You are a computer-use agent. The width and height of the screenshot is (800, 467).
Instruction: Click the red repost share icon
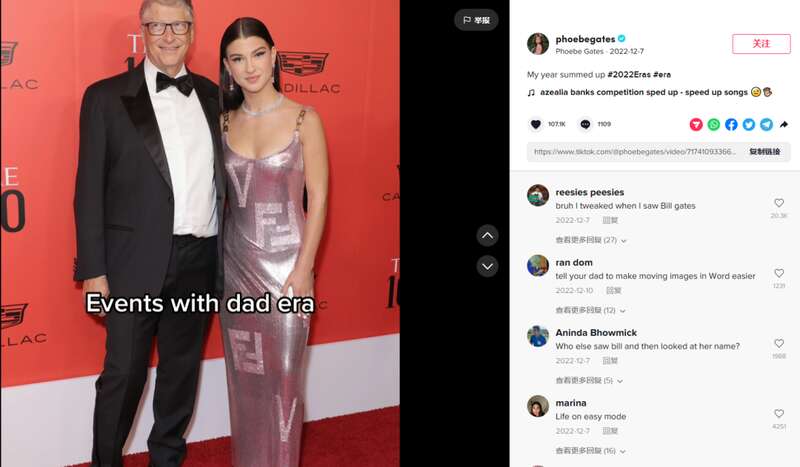coord(696,125)
